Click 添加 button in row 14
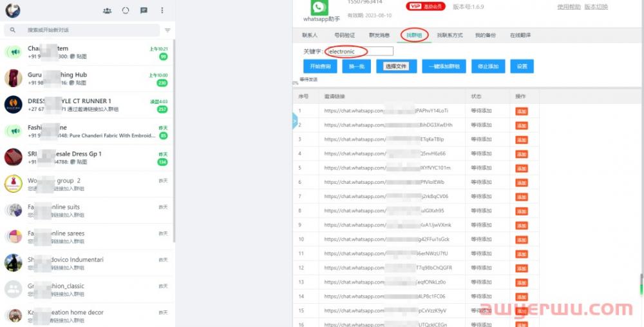Screen dimensions: 644x327 click(x=522, y=297)
